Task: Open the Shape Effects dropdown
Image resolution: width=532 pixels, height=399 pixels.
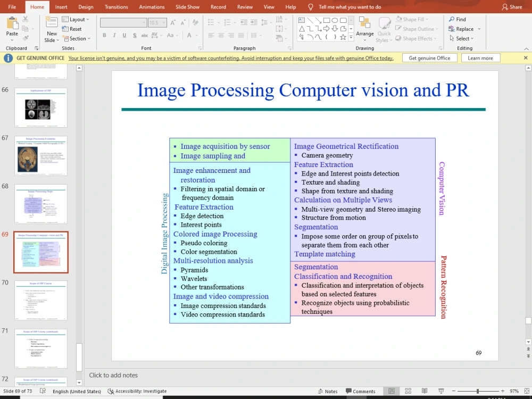Action: tap(416, 38)
